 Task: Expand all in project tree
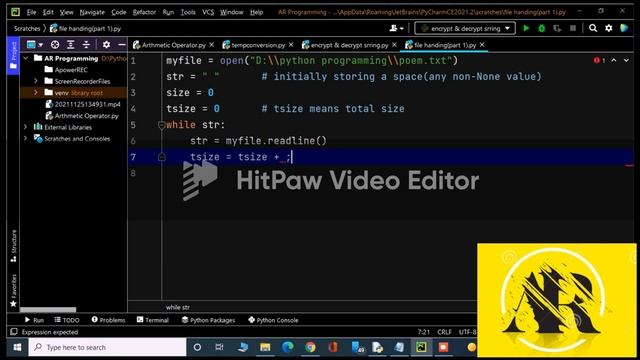(71, 44)
